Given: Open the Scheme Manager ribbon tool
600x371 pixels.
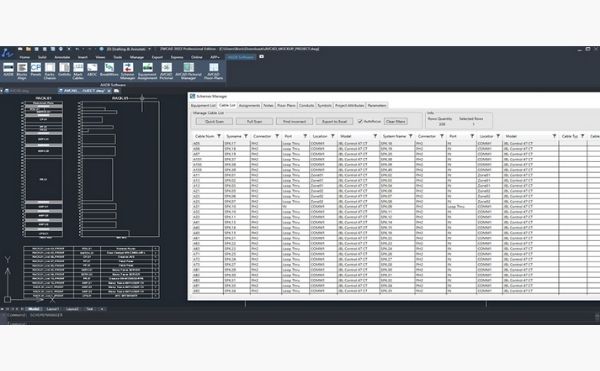Looking at the screenshot, I should point(128,71).
